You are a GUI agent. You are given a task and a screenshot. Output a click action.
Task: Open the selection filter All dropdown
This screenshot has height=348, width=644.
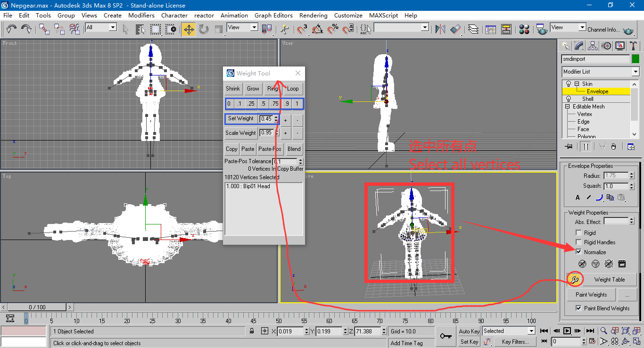113,27
